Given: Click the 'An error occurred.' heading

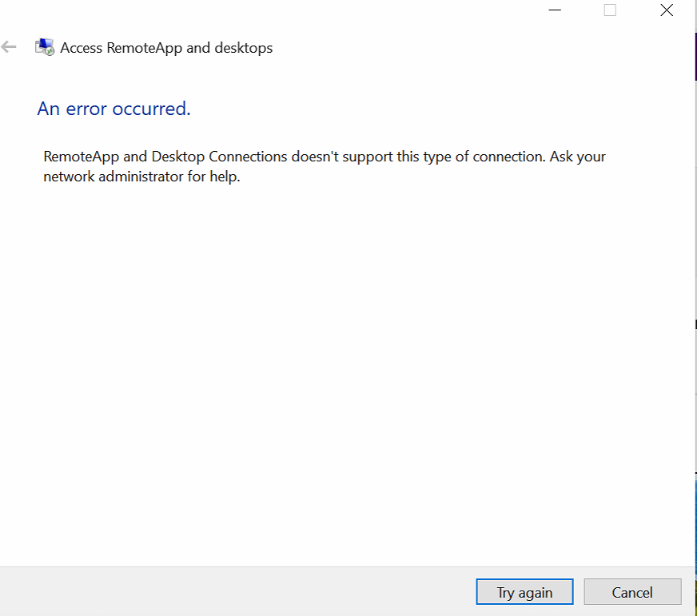Looking at the screenshot, I should click(x=113, y=109).
